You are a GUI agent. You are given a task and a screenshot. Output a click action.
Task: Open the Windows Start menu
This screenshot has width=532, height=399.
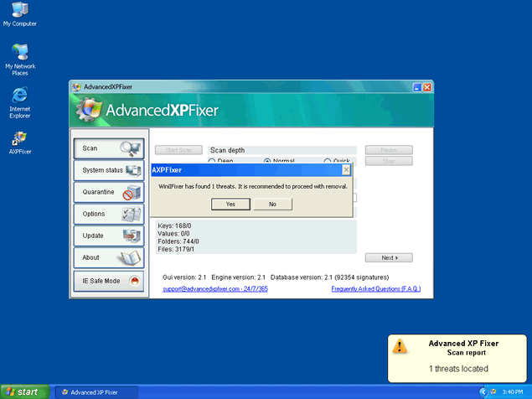tap(23, 391)
